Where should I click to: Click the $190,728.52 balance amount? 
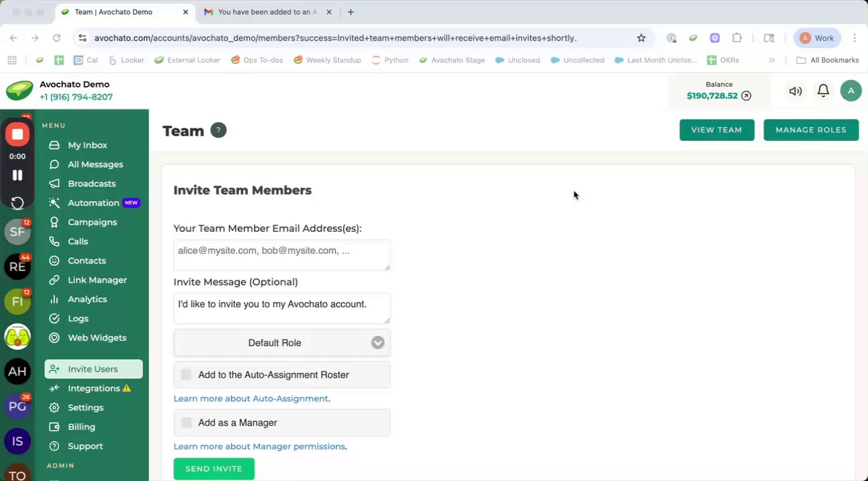(x=712, y=96)
